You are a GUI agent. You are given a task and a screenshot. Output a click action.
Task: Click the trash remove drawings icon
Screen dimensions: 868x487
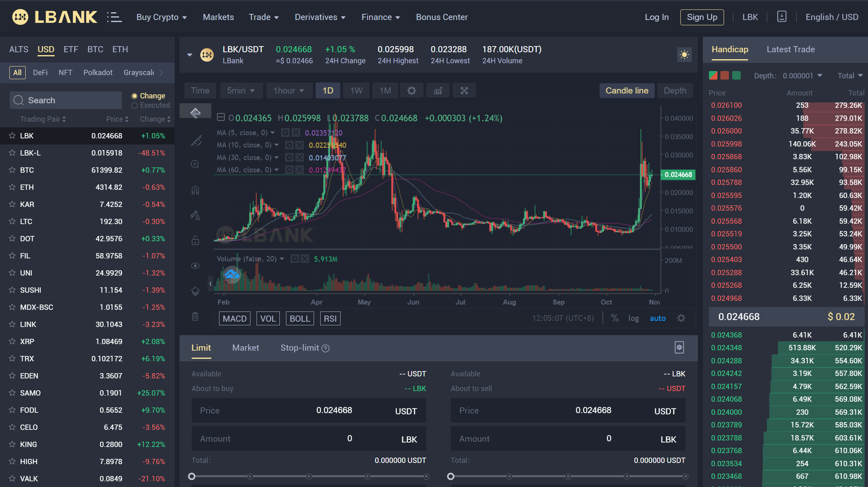tap(195, 316)
